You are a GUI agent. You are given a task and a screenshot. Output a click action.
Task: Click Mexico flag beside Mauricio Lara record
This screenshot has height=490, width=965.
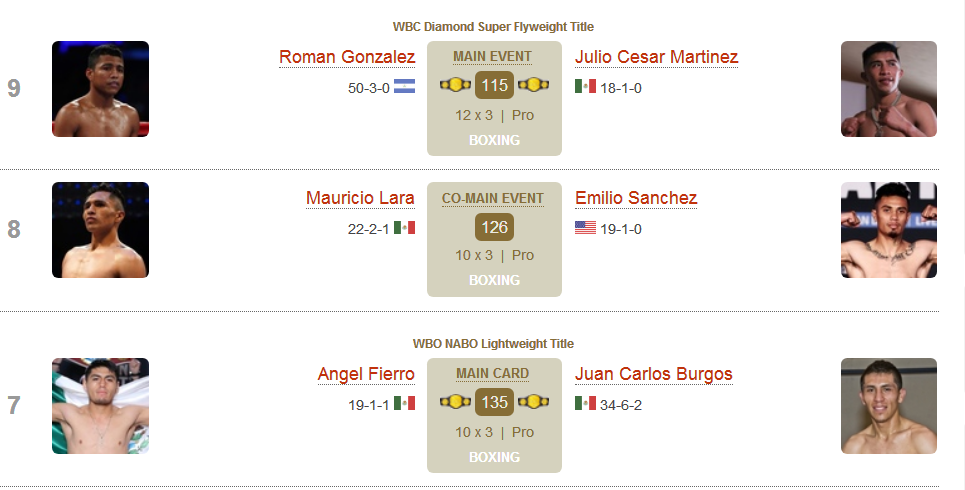(404, 228)
